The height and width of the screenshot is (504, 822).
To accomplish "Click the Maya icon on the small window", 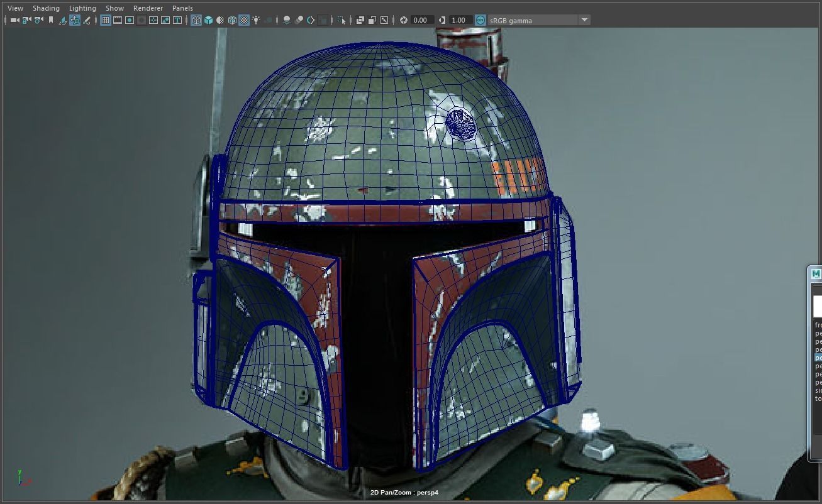I will [x=816, y=273].
